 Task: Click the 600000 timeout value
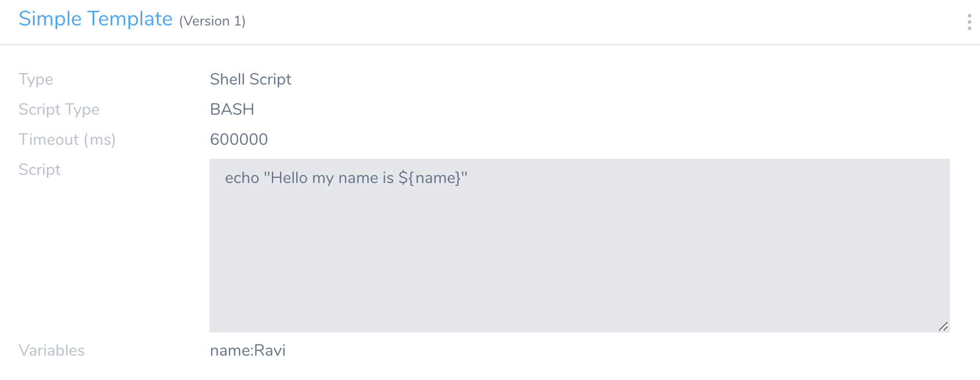point(238,140)
